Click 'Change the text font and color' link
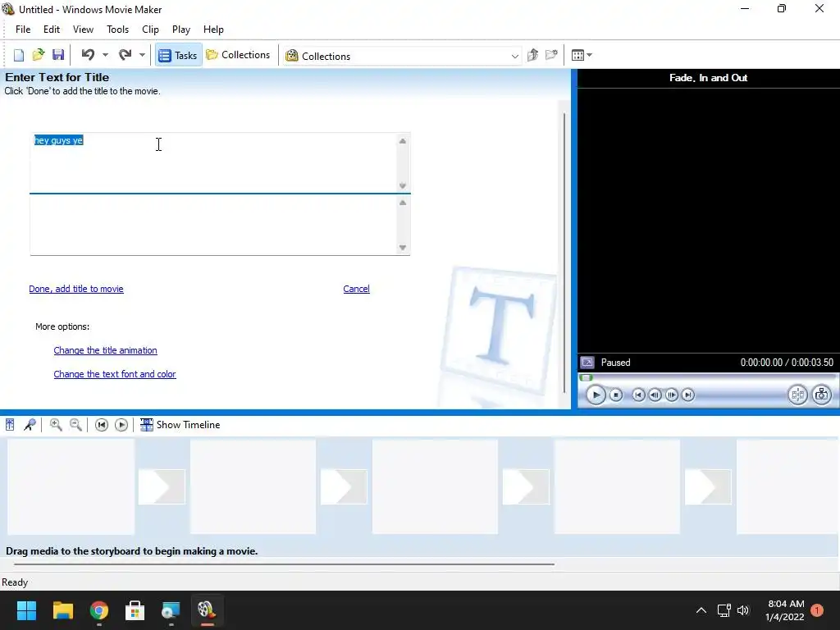 tap(115, 374)
